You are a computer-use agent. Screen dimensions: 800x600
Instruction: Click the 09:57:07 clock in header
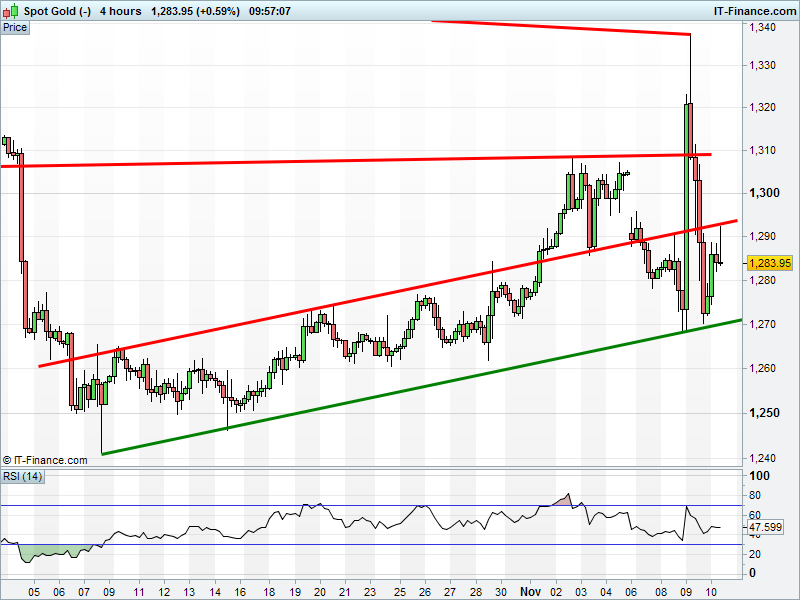coord(270,11)
